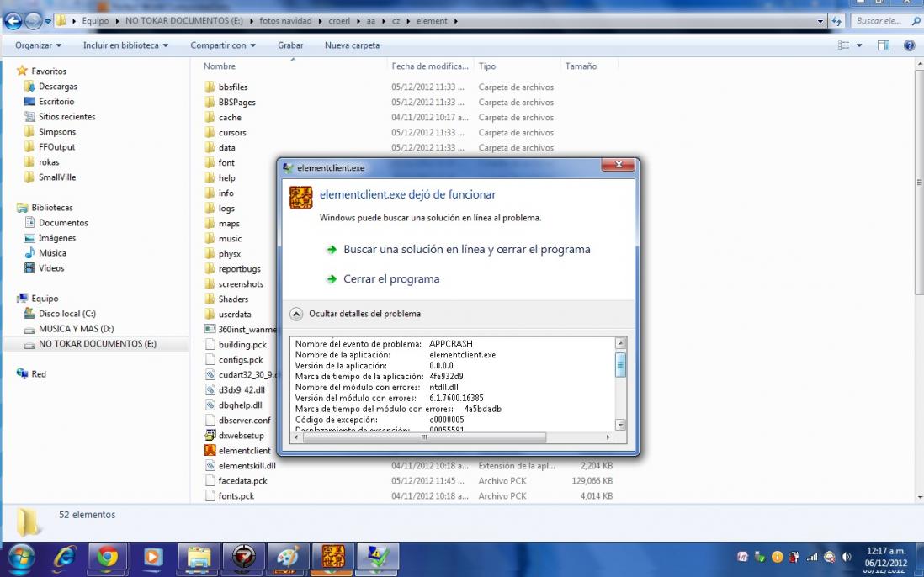Open the Windows Start orb

coord(20,557)
